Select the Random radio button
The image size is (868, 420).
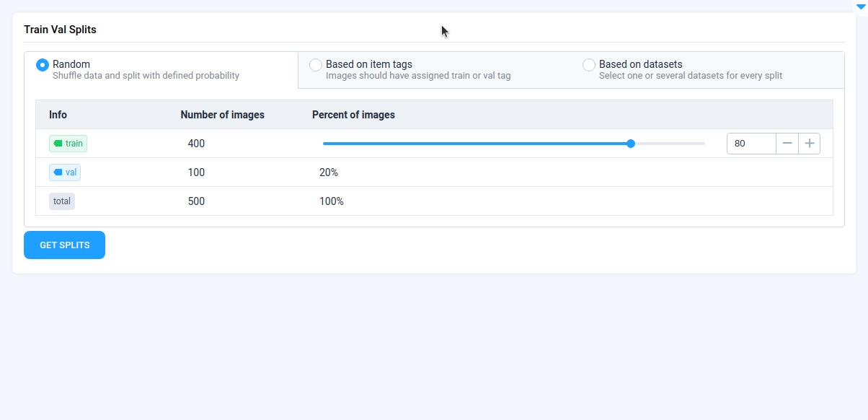pos(43,65)
